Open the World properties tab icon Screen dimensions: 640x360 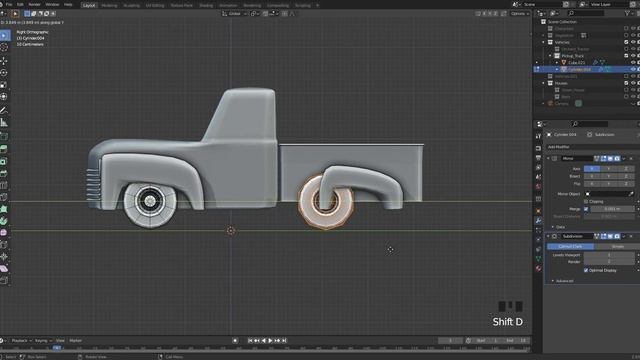538,187
